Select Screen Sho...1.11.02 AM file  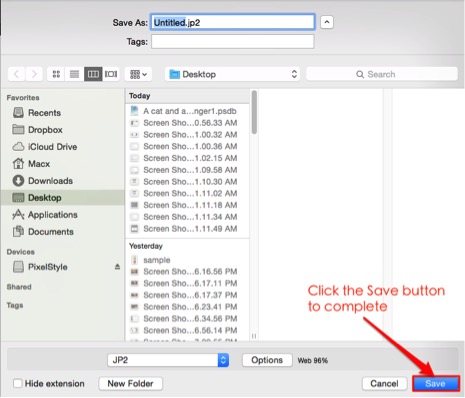187,193
